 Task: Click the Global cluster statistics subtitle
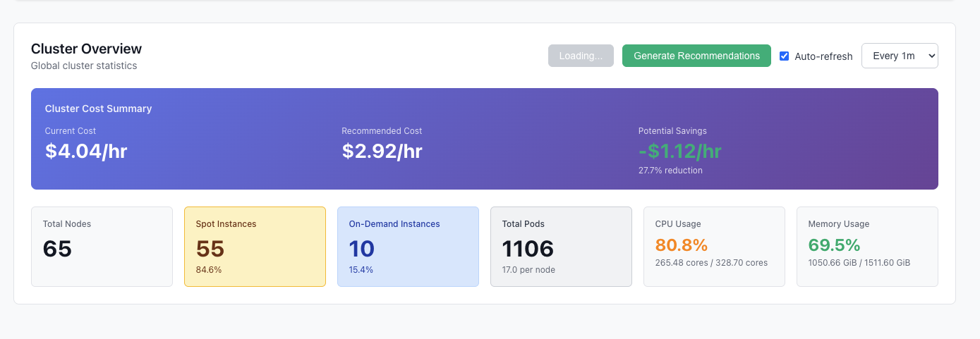(84, 66)
